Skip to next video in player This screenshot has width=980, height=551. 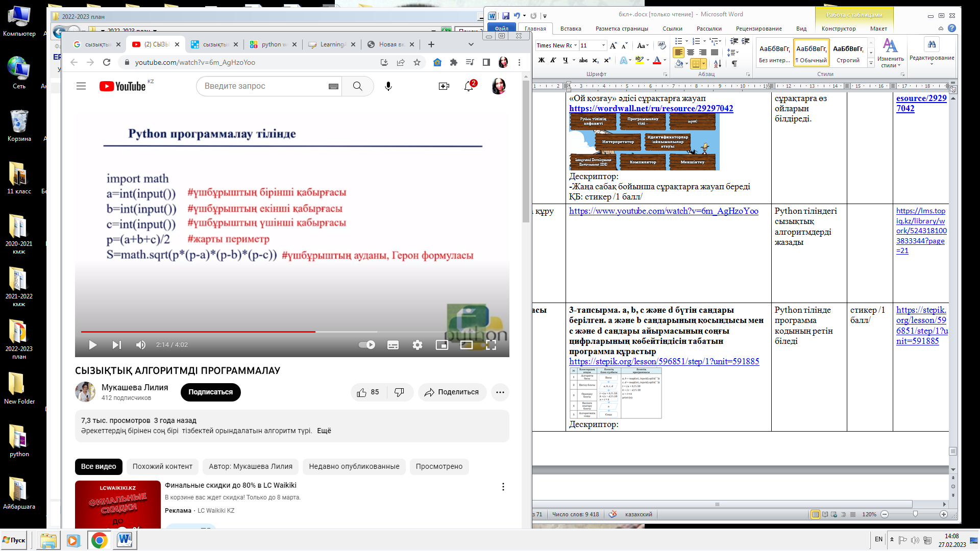pos(117,345)
